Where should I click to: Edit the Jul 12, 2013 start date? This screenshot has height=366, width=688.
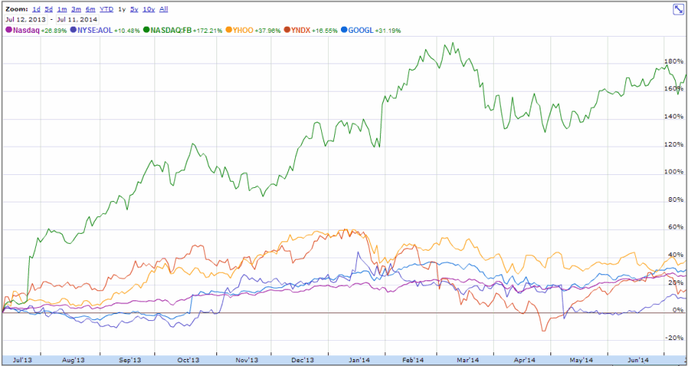[x=25, y=19]
